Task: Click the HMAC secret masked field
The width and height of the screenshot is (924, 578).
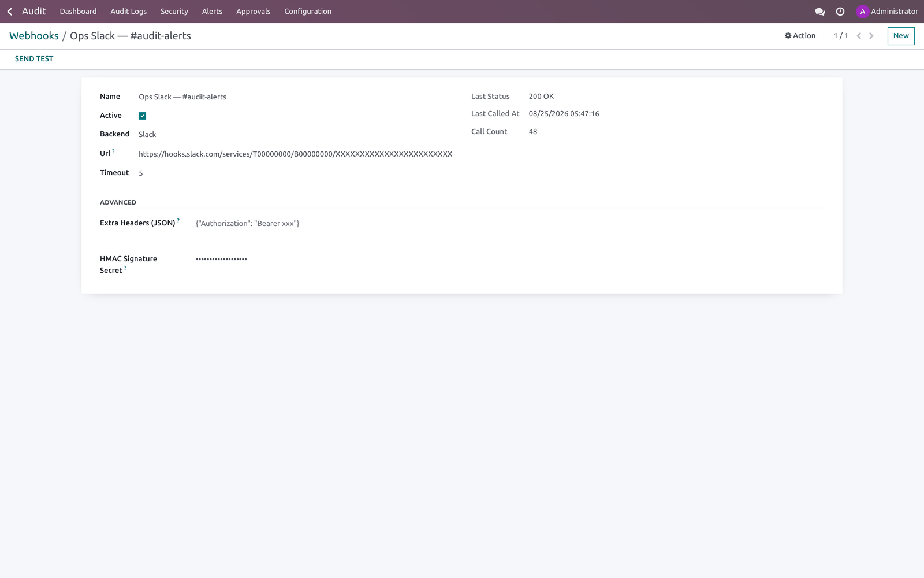Action: point(509,259)
